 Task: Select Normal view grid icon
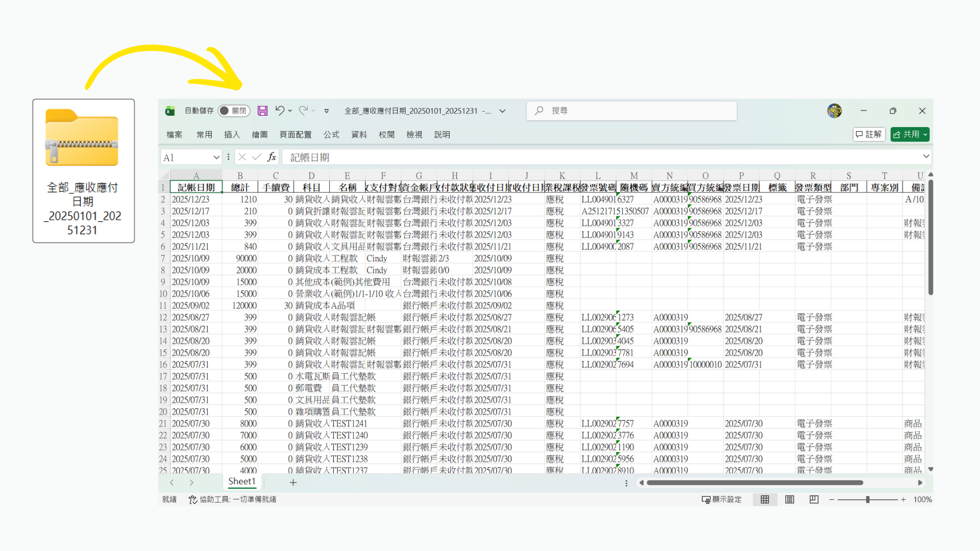[765, 499]
